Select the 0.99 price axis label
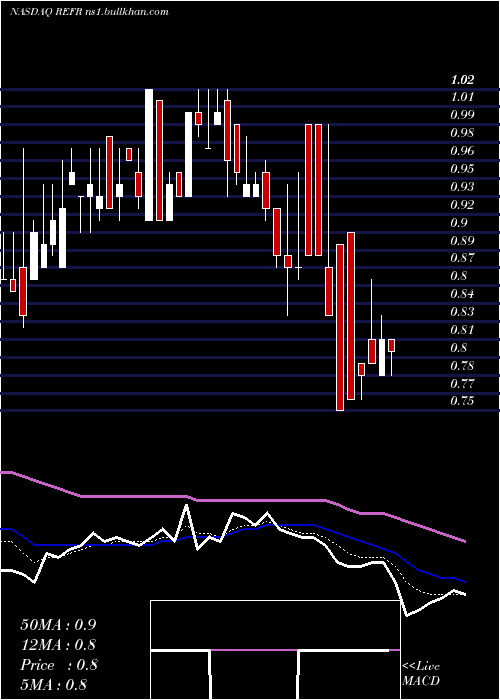Screen dimensions: 500x700 tap(462, 115)
